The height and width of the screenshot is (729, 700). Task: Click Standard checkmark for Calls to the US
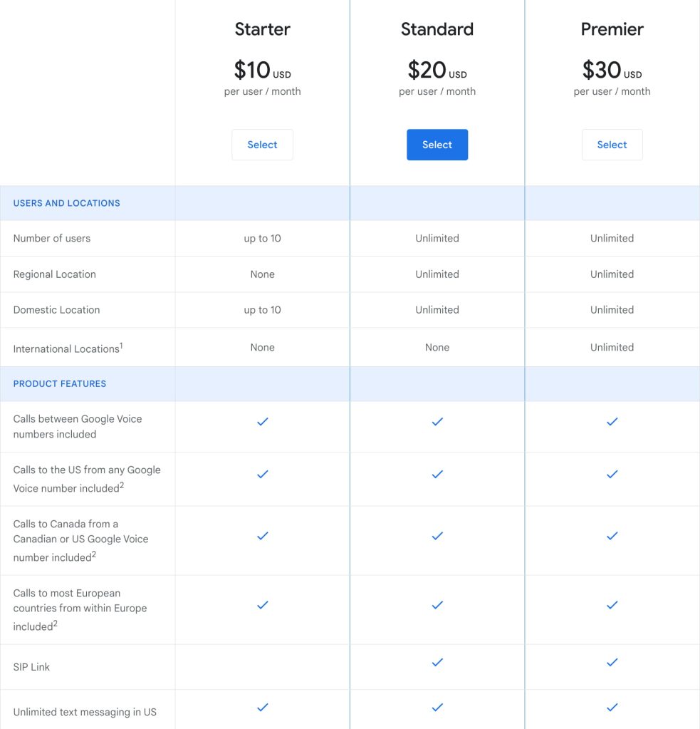(437, 475)
